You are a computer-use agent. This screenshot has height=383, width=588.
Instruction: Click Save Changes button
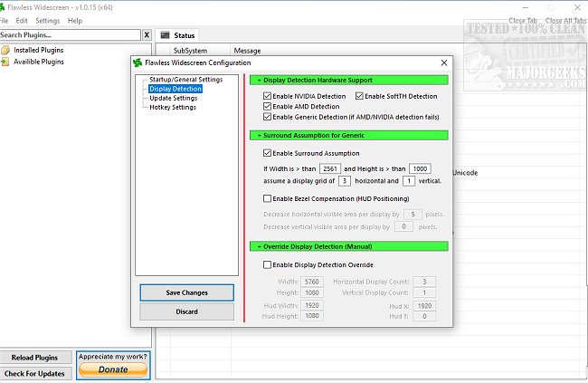[x=186, y=292]
